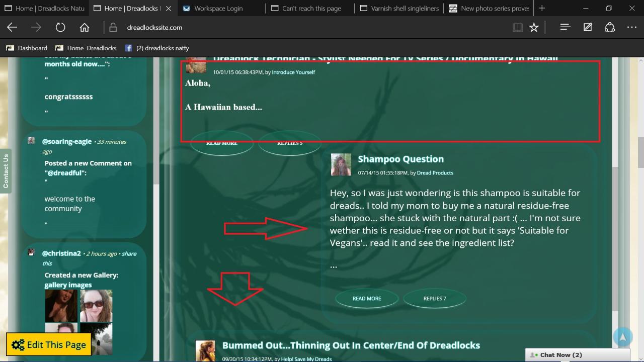
Task: Open Dashboard bookmark in favorites bar
Action: (27, 48)
